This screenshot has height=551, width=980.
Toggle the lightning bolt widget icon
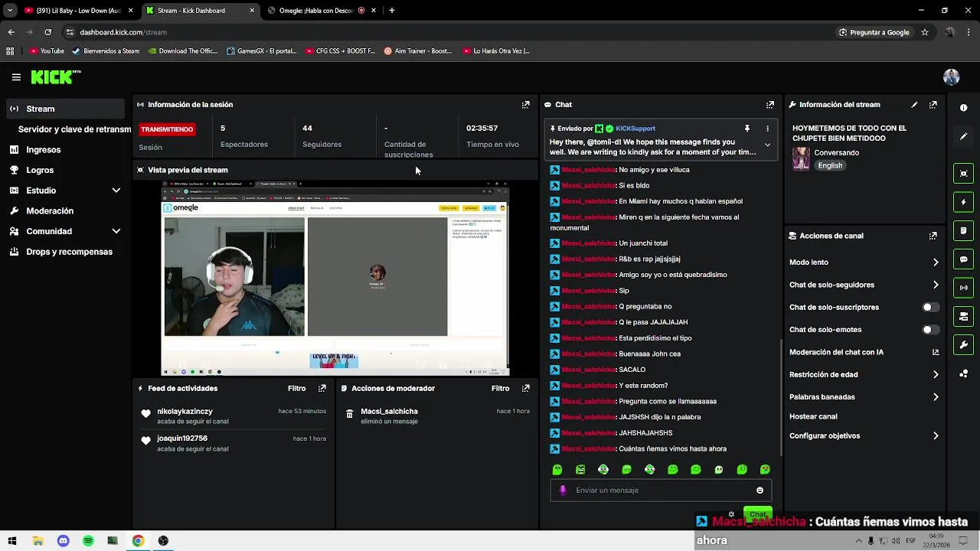click(x=963, y=202)
